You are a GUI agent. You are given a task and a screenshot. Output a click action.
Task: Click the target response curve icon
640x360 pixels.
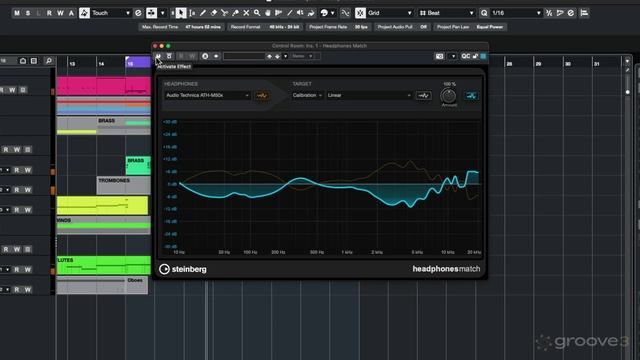[423, 96]
